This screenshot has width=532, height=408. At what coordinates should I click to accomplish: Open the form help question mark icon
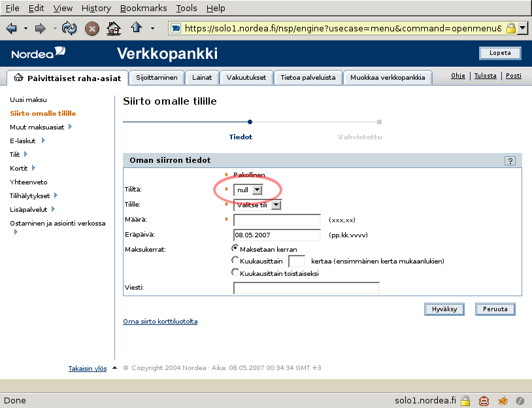click(x=510, y=161)
